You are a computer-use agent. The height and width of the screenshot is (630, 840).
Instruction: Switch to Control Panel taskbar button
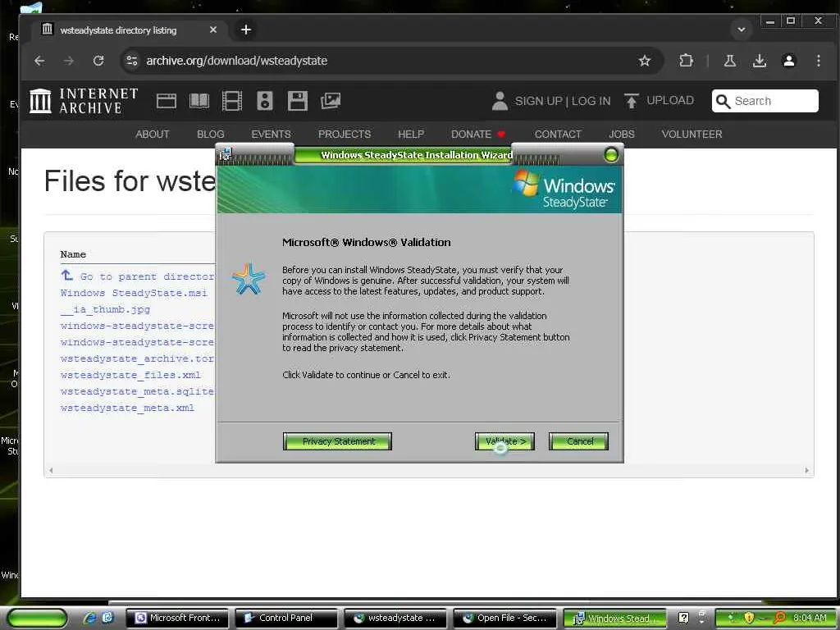[286, 618]
